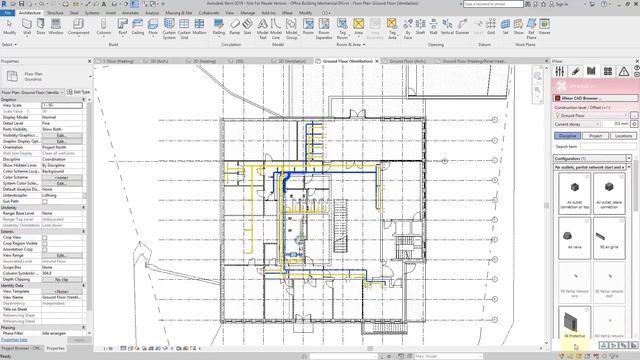Image resolution: width=640 pixels, height=360 pixels.
Task: Select the Wall tool
Action: pos(27,27)
